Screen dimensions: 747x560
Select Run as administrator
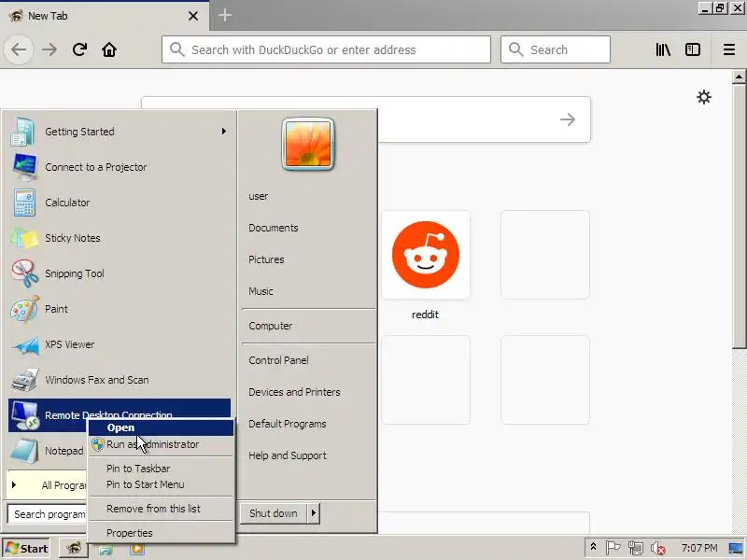tap(161, 444)
